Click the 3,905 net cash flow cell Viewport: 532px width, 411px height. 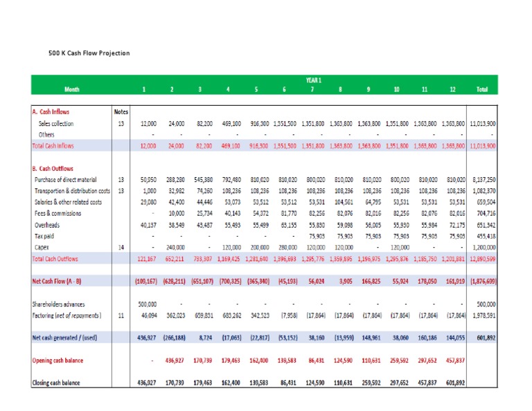346,281
